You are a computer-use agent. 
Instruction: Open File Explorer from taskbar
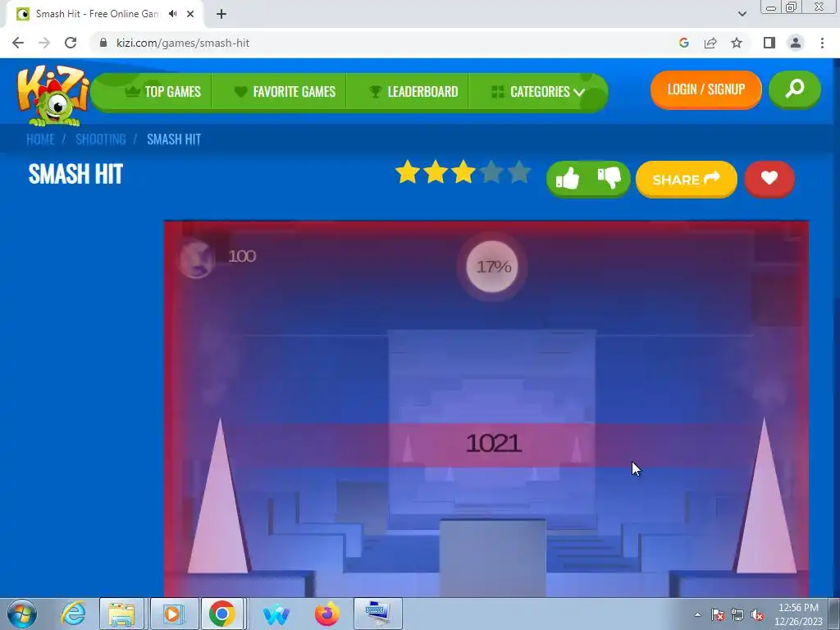(121, 614)
